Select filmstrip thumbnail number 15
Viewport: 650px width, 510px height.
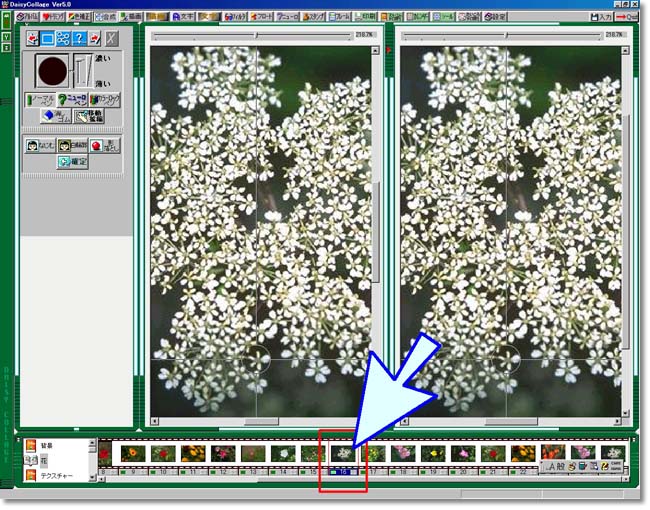[x=313, y=454]
